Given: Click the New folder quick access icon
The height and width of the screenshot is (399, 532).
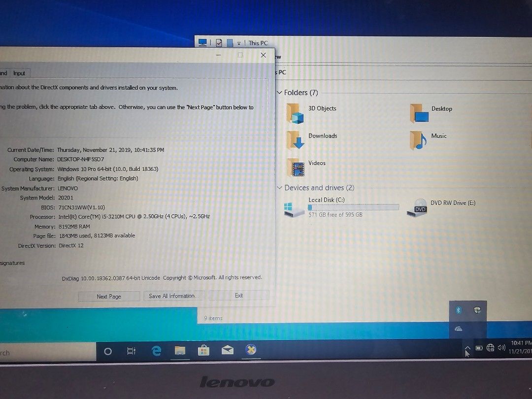Looking at the screenshot, I should tap(230, 43).
